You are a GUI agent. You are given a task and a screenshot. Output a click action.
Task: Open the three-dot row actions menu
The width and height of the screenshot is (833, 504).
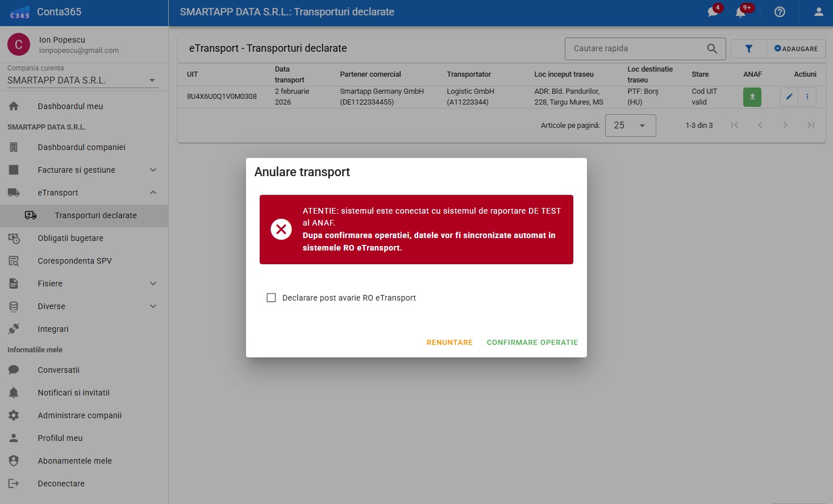pos(807,97)
